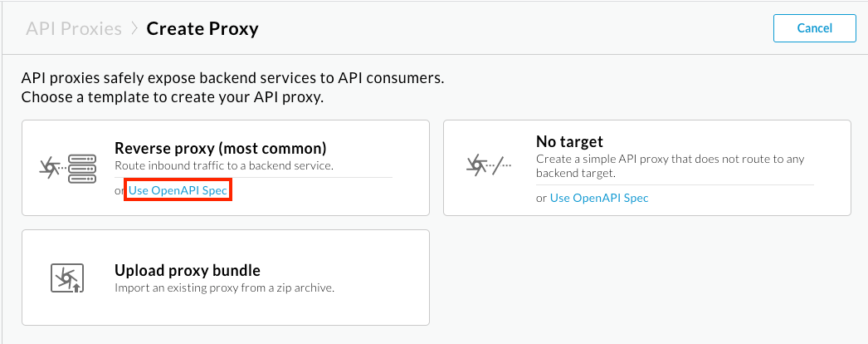The image size is (868, 344).
Task: Select the Reverse proxy (most common) title
Action: (220, 148)
